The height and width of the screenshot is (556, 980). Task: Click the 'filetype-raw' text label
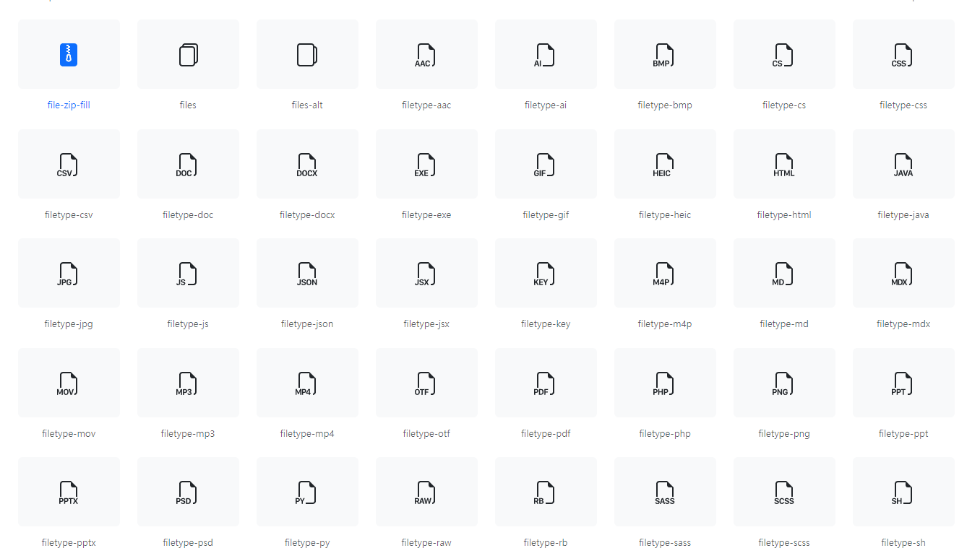click(426, 543)
